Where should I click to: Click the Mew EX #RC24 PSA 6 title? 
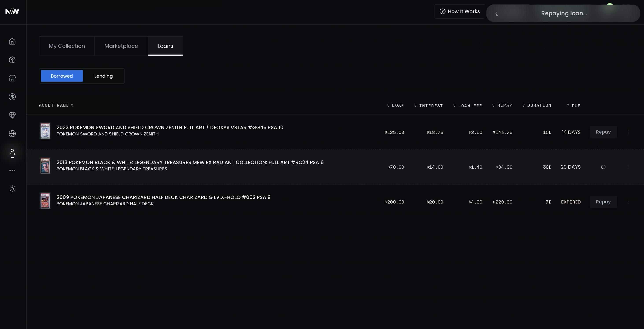190,162
